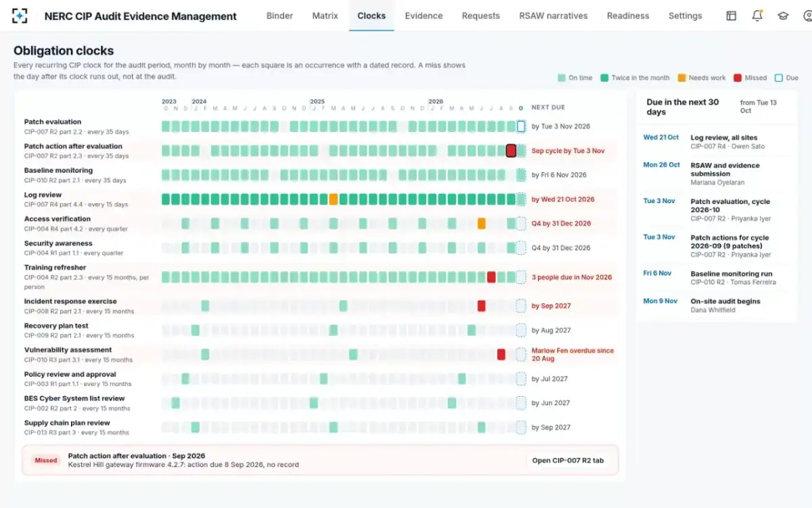Click the Missed legend swatch
Viewport: 812px width, 508px height.
(x=737, y=78)
